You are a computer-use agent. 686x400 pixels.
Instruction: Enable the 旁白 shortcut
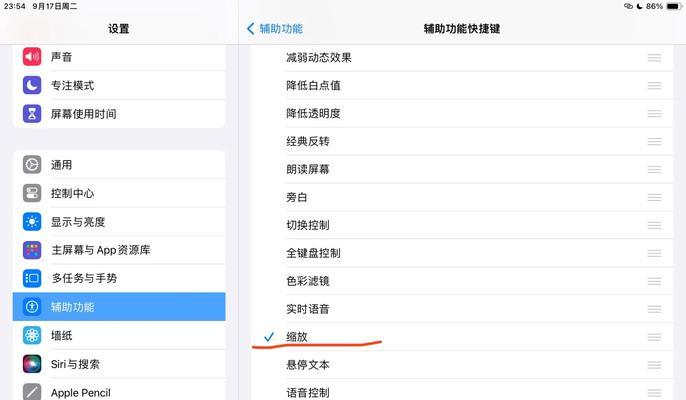point(462,197)
